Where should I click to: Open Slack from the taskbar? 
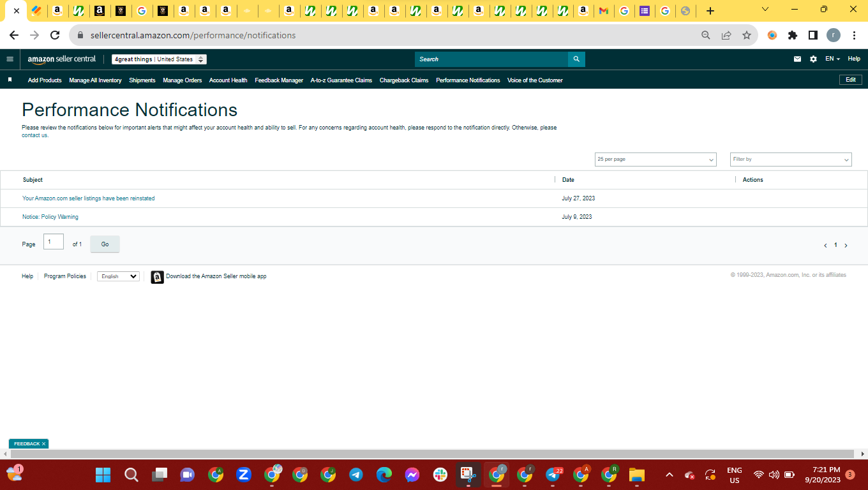[x=440, y=475]
